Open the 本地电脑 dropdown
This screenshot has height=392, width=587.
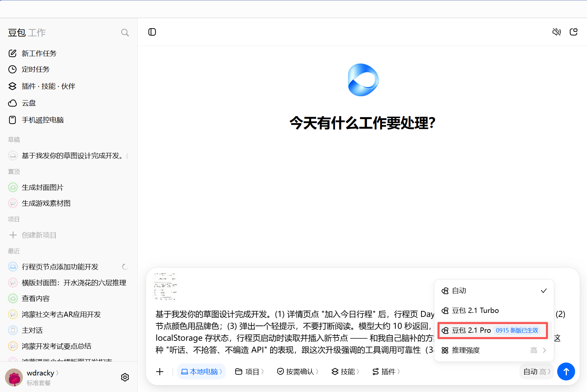click(x=201, y=372)
